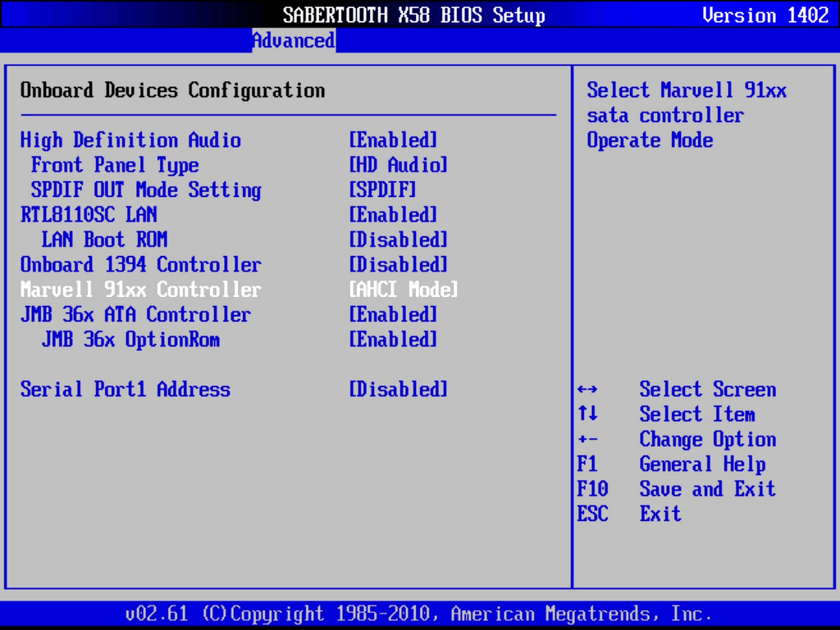This screenshot has height=630, width=840.
Task: Click the up-down arrows key icon
Action: pyautogui.click(x=587, y=413)
